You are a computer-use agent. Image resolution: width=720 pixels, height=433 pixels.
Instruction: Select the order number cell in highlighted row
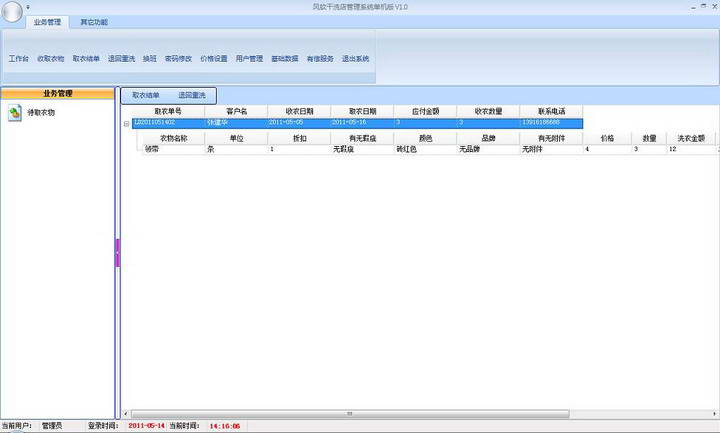168,123
